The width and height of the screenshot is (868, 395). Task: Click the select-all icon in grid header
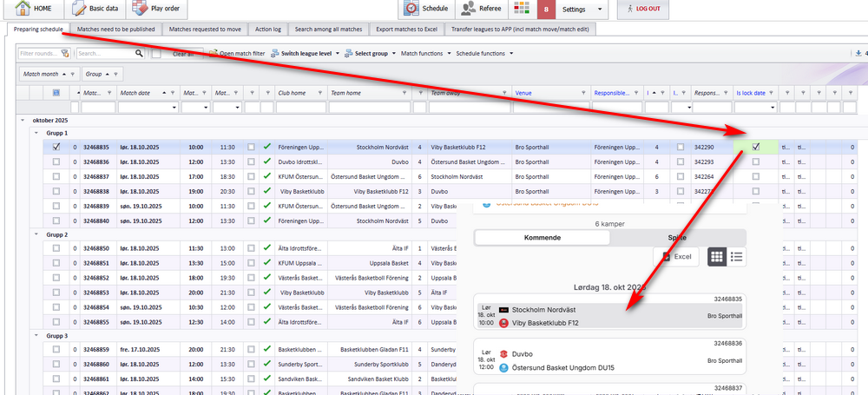(x=56, y=93)
